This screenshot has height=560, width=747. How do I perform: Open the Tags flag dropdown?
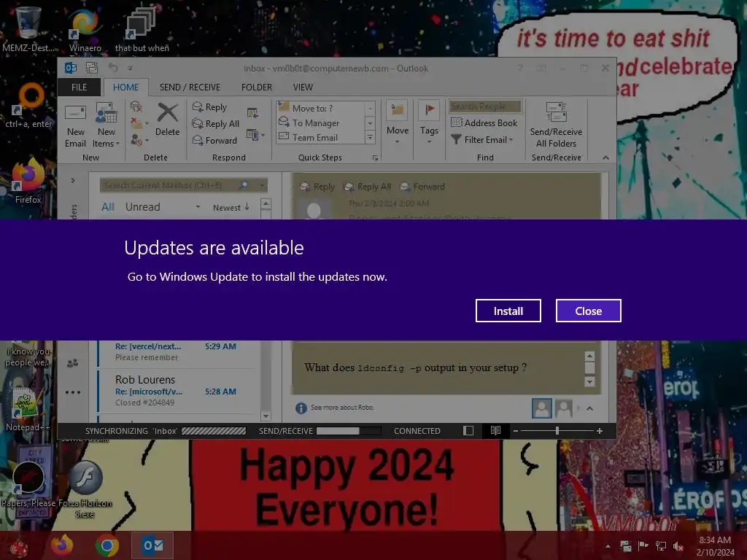coord(429,122)
